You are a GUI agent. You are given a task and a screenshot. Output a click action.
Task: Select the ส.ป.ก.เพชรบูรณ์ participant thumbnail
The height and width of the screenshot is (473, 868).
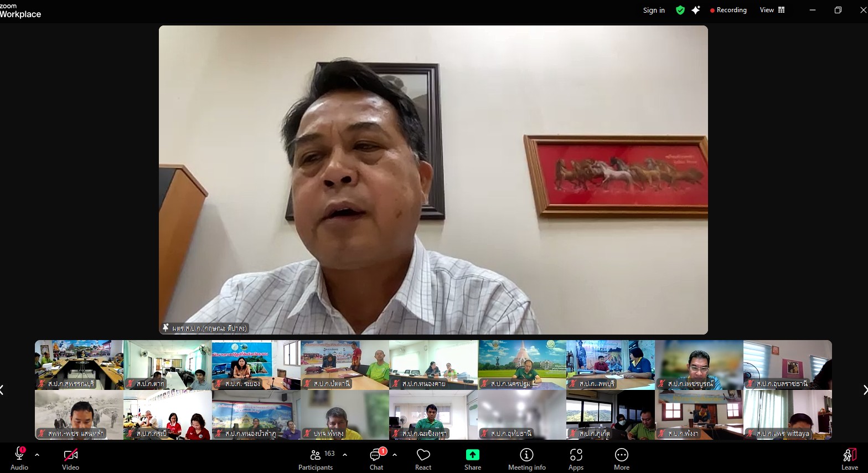tap(699, 365)
